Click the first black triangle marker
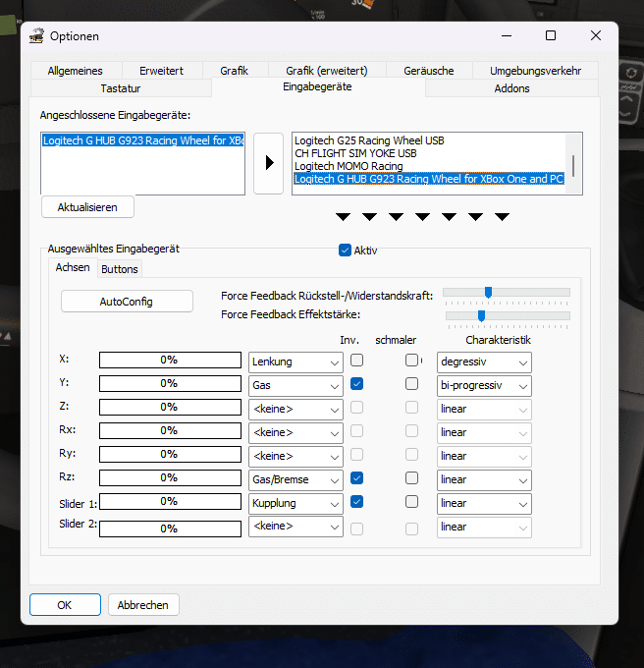The height and width of the screenshot is (668, 644). coord(343,216)
